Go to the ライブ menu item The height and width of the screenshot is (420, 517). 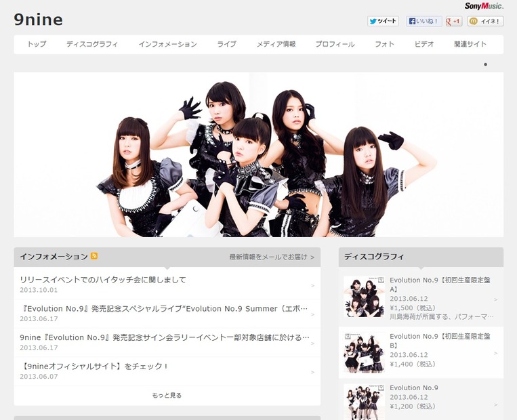(x=226, y=44)
